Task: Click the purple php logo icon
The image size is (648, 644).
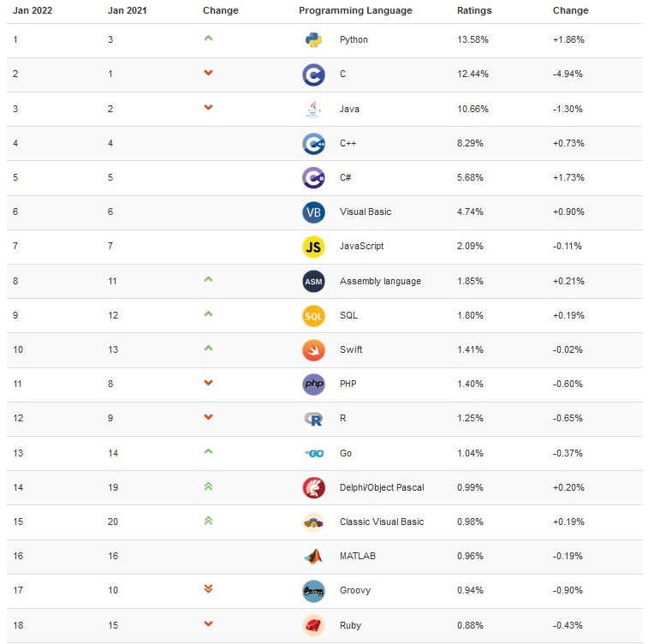Action: 313,384
